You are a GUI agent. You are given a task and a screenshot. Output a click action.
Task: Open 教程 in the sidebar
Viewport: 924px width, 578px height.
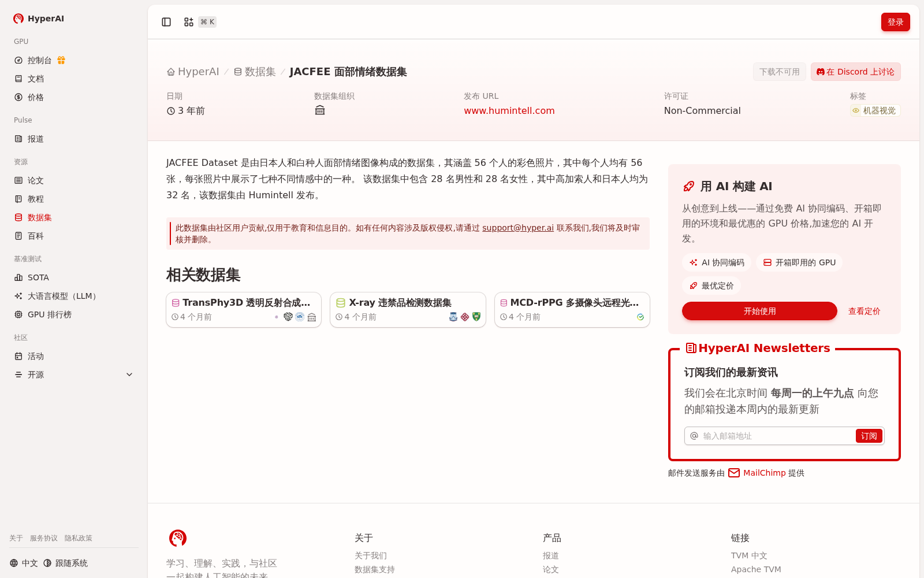(x=74, y=199)
